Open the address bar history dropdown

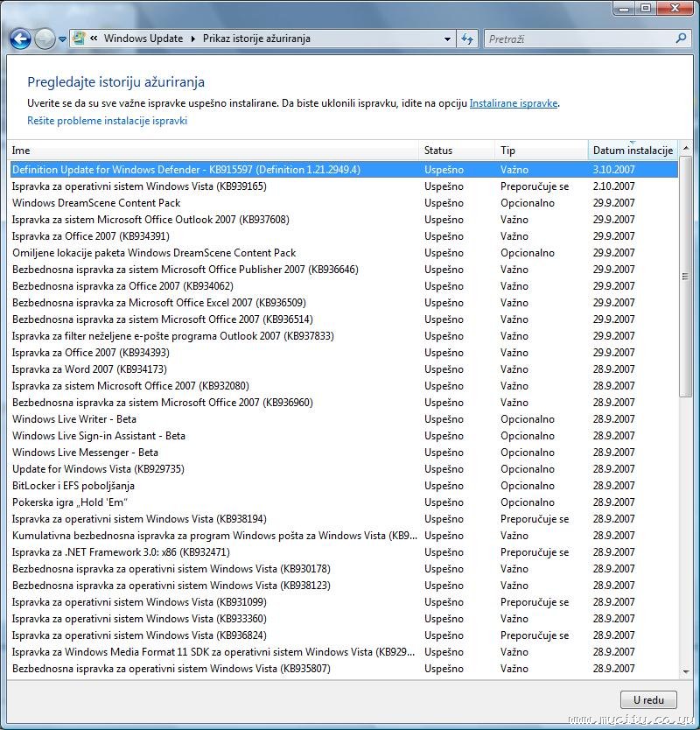447,39
